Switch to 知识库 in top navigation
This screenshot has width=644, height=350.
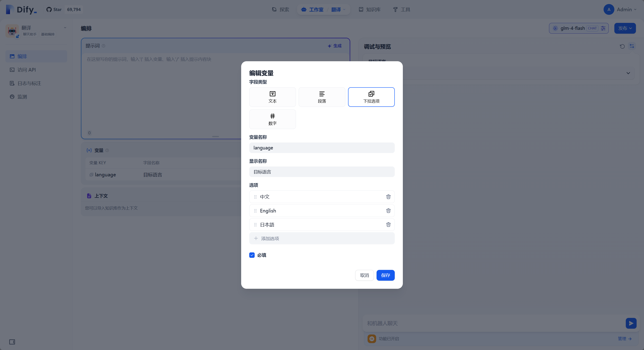point(369,9)
